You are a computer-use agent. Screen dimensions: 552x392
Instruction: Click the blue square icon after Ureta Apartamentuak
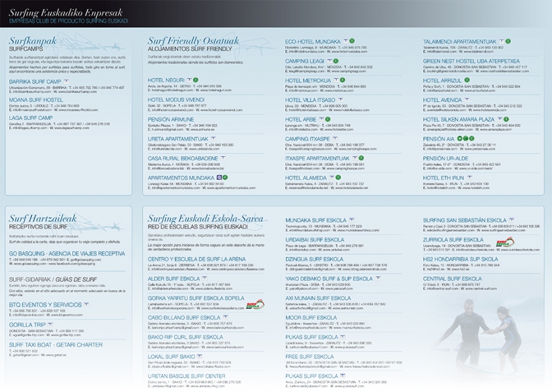tap(213, 139)
